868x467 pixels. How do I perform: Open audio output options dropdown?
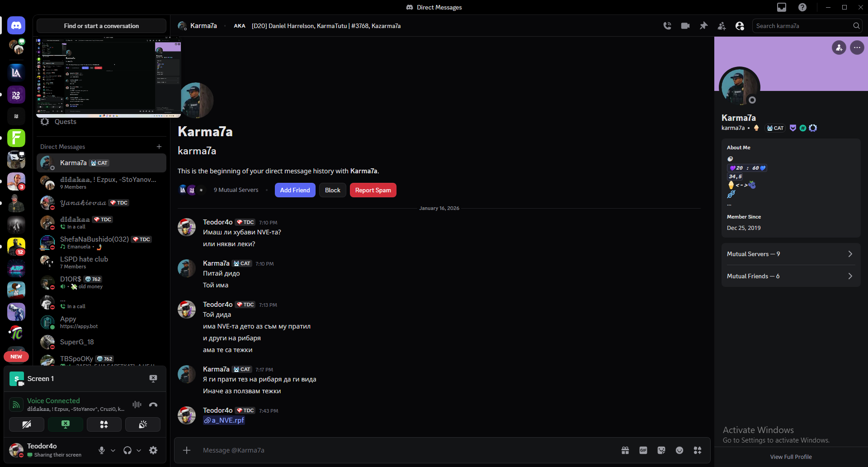pos(139,450)
